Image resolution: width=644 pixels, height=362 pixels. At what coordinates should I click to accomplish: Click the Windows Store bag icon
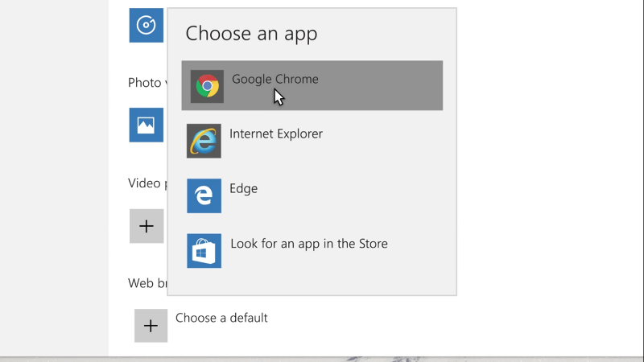204,251
